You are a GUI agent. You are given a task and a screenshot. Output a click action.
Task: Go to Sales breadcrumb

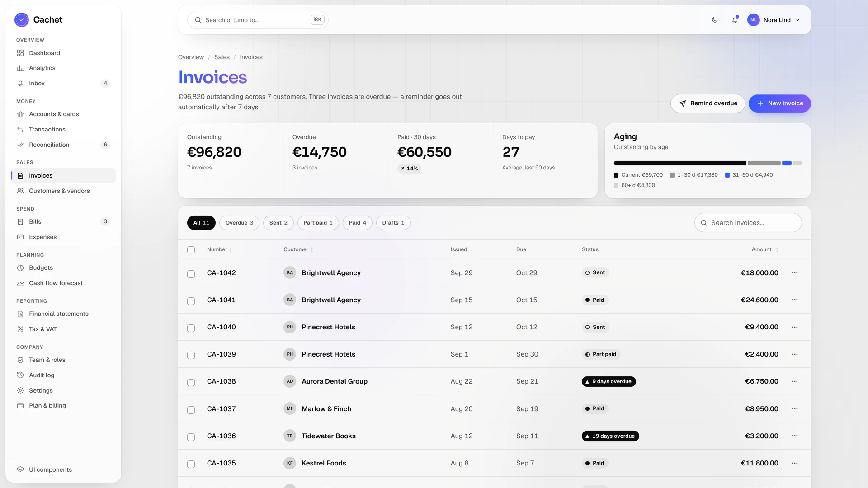pos(222,57)
